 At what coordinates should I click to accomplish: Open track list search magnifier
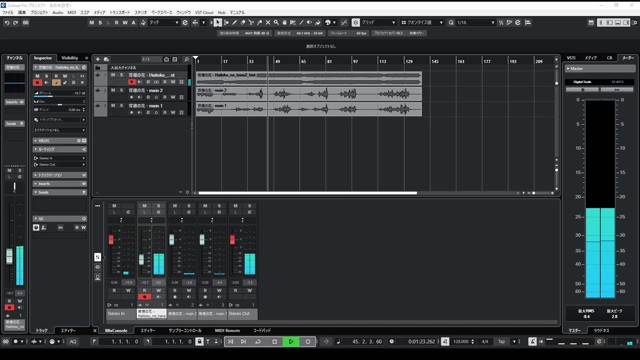(186, 60)
